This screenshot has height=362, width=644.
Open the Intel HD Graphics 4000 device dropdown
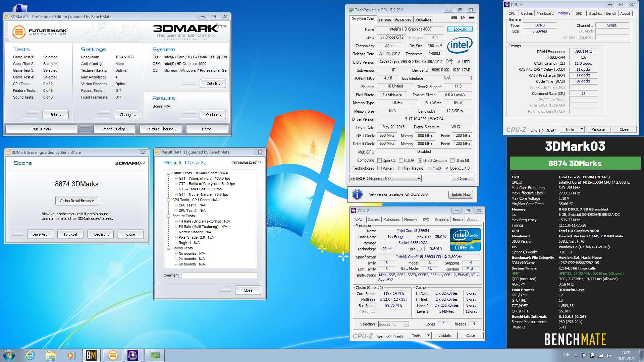(385, 179)
